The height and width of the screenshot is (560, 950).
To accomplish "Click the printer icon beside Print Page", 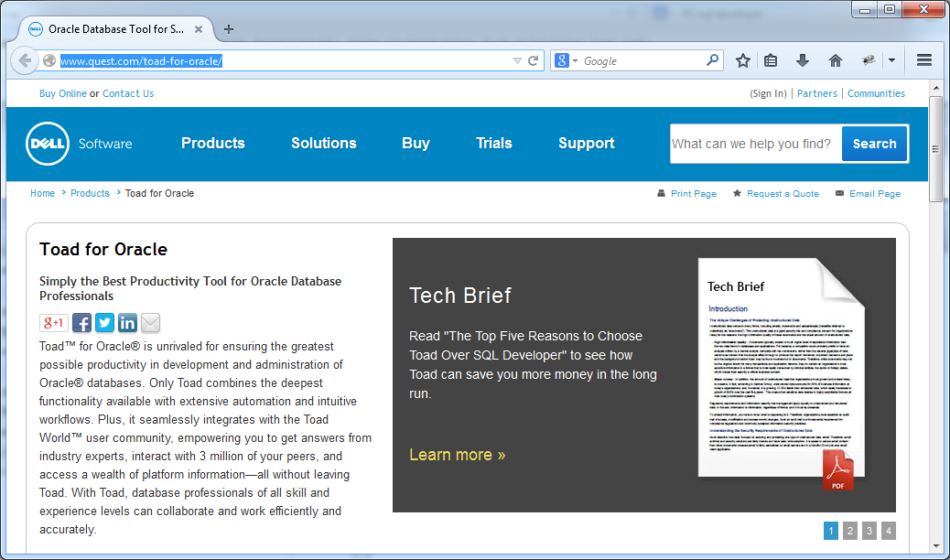I will tap(661, 193).
